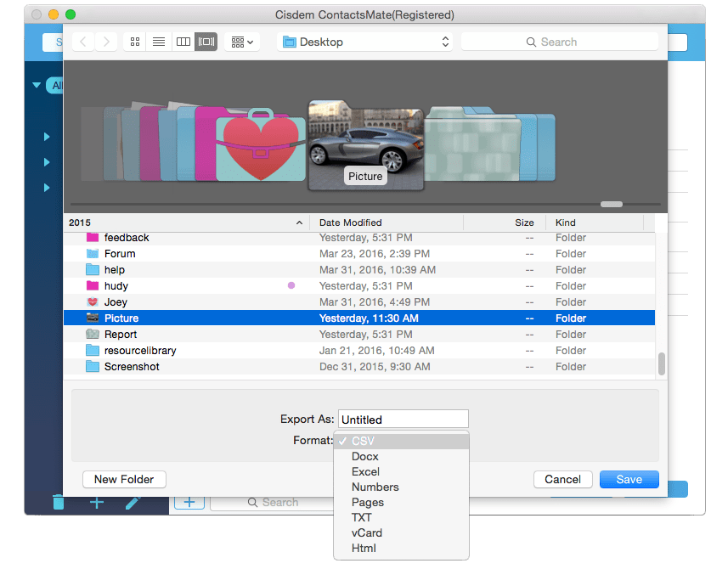The width and height of the screenshot is (728, 569).
Task: Select the heart folder cover flow thumbnail
Action: 261,145
